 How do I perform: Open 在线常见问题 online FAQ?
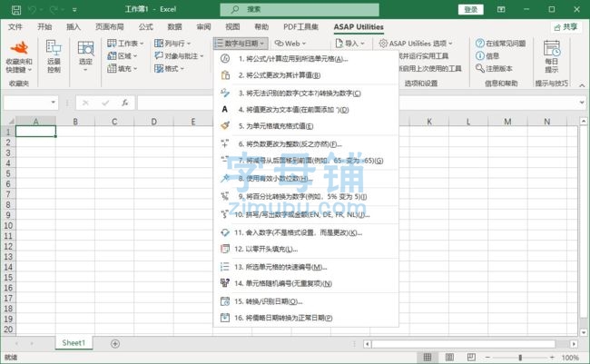coord(501,44)
